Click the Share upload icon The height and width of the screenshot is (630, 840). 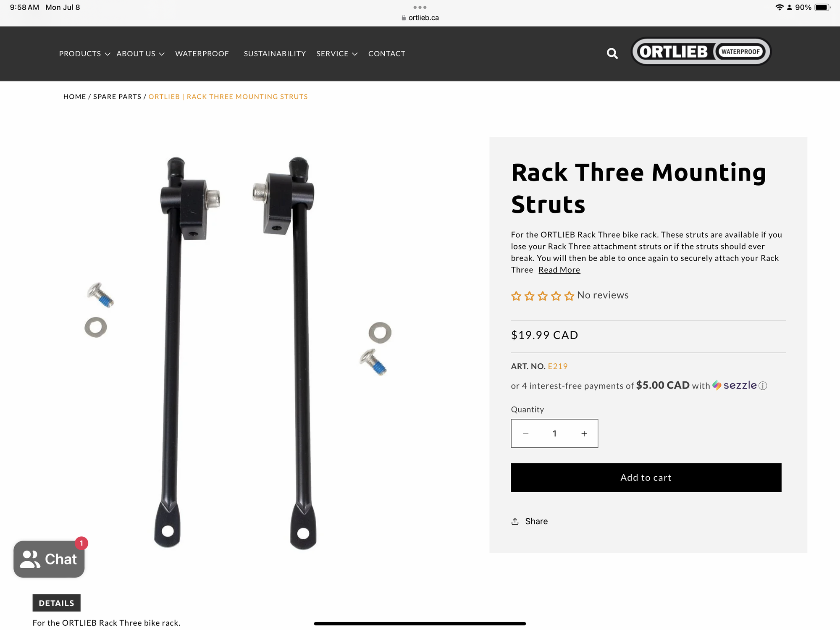pyautogui.click(x=515, y=521)
